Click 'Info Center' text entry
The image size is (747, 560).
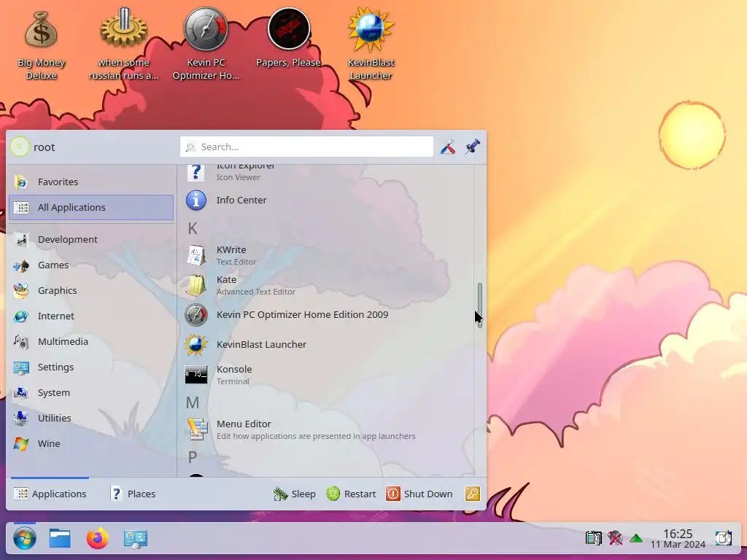[241, 201]
